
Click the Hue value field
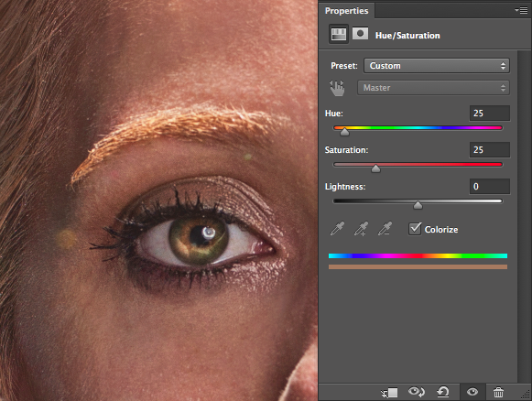coord(490,113)
